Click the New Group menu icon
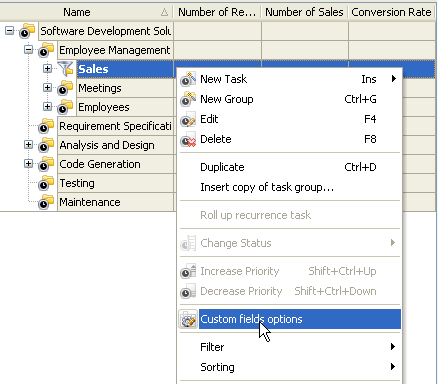 tap(188, 99)
